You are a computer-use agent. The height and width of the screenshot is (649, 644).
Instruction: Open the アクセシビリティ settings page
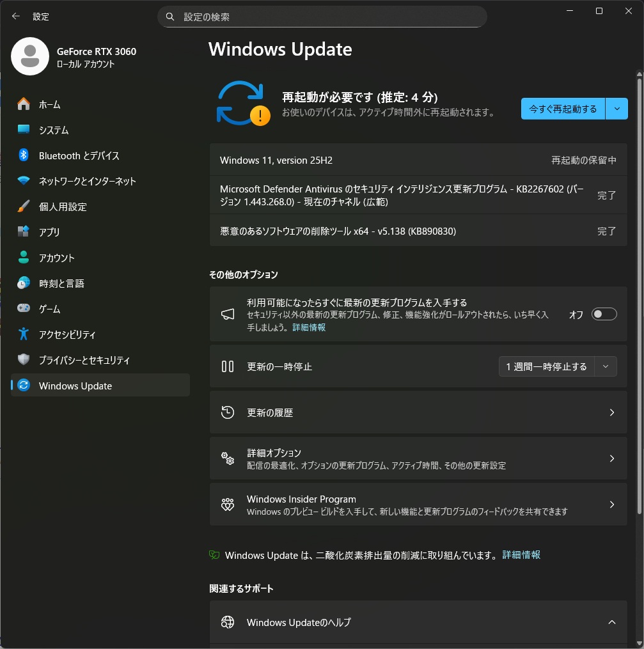click(x=100, y=334)
